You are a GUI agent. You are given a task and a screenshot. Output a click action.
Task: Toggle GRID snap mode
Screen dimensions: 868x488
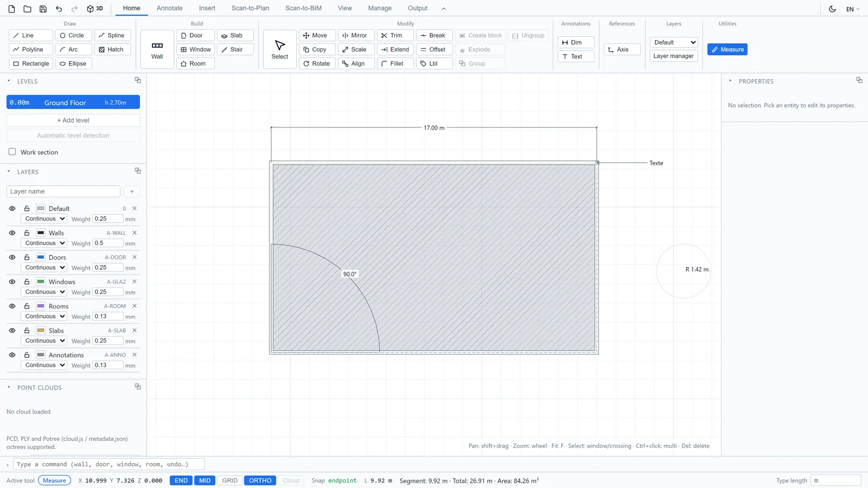[x=230, y=480]
